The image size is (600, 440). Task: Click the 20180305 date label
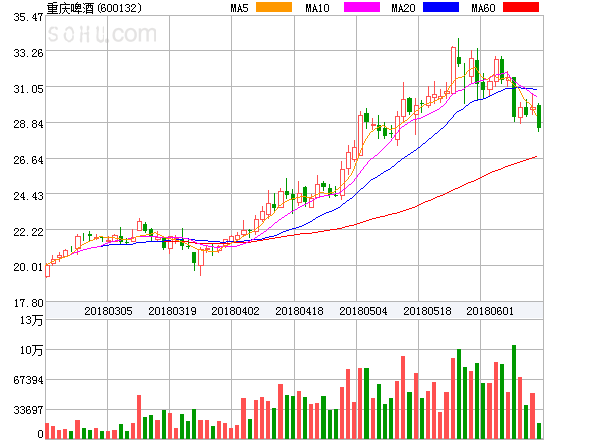(108, 311)
